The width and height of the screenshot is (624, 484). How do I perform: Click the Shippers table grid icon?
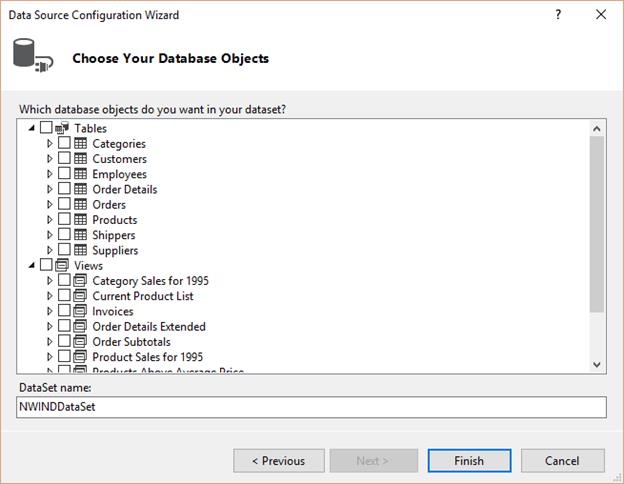[x=80, y=235]
